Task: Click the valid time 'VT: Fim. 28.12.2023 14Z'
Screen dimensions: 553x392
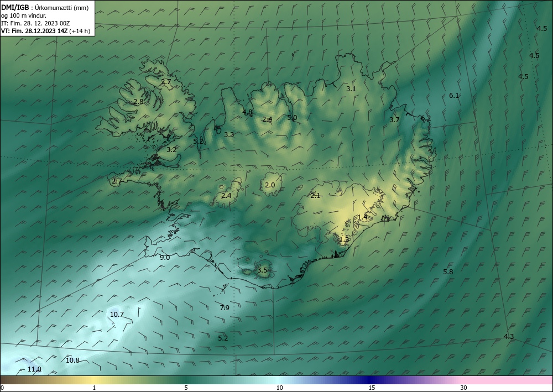Action: point(34,31)
